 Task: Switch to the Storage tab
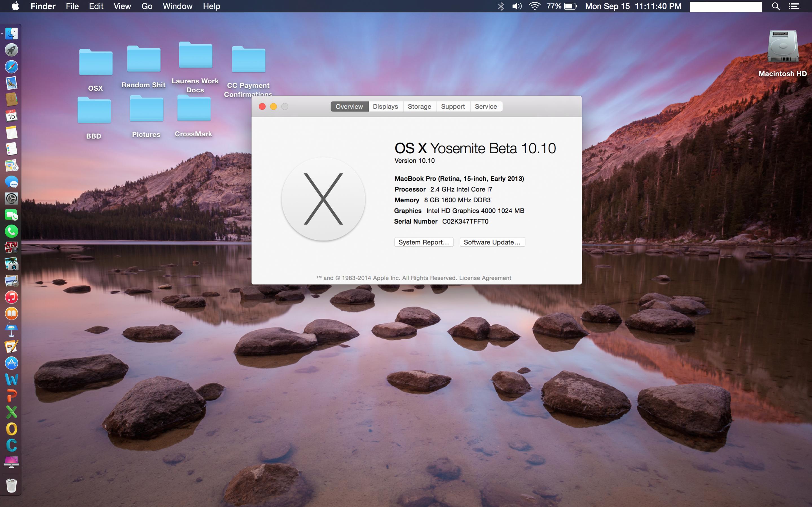point(419,106)
